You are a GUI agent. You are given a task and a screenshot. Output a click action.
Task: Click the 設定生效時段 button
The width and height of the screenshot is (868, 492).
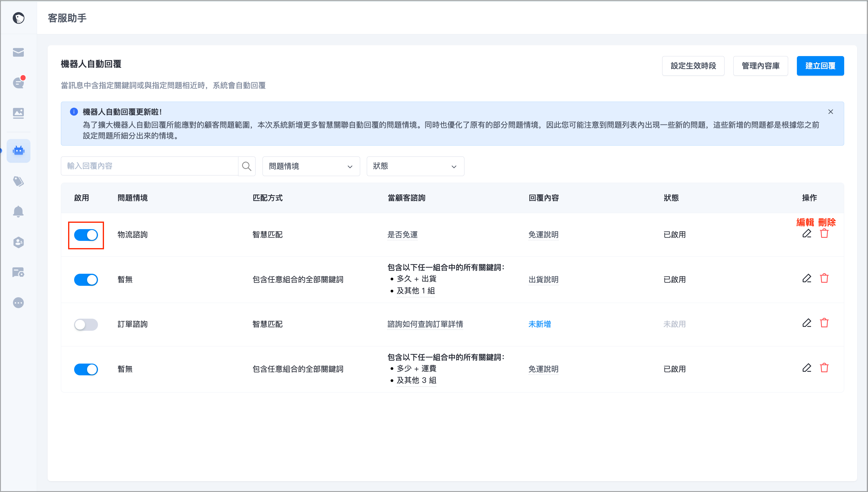pyautogui.click(x=693, y=66)
